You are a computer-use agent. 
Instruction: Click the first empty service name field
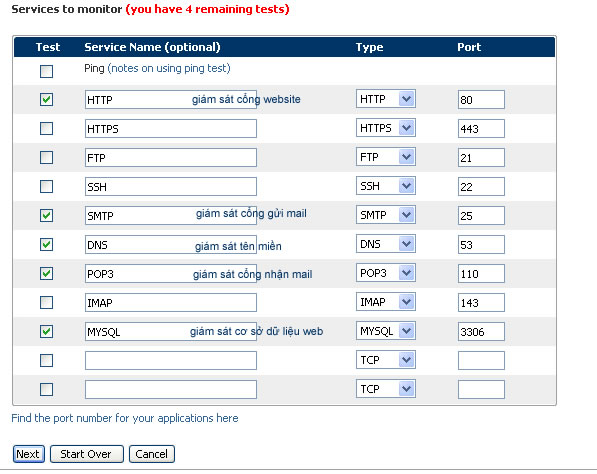(x=171, y=361)
